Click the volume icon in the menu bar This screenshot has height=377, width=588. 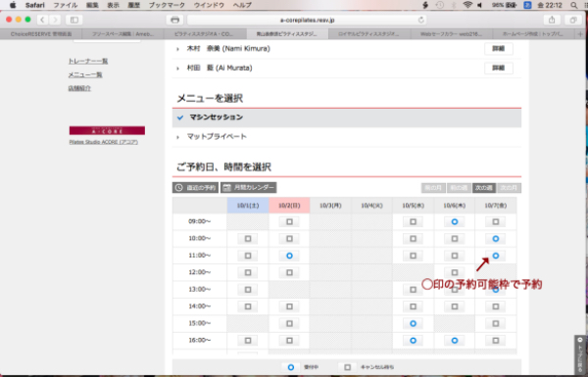480,5
